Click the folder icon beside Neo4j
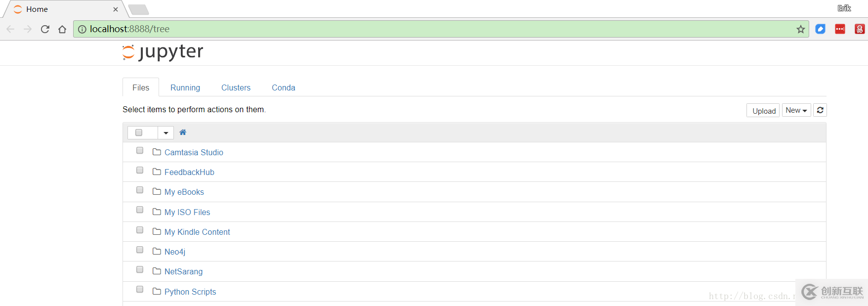Screen dimensions: 868x306 (157, 251)
